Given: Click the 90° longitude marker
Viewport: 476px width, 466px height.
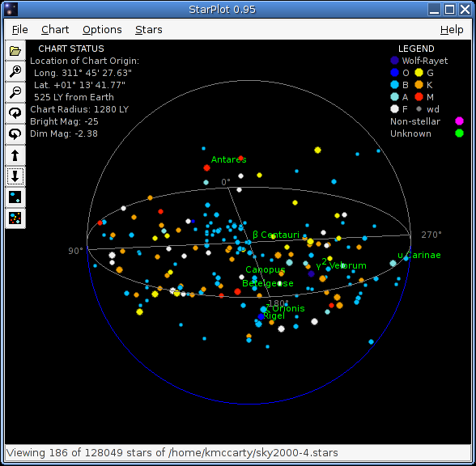Looking at the screenshot, I should [75, 251].
